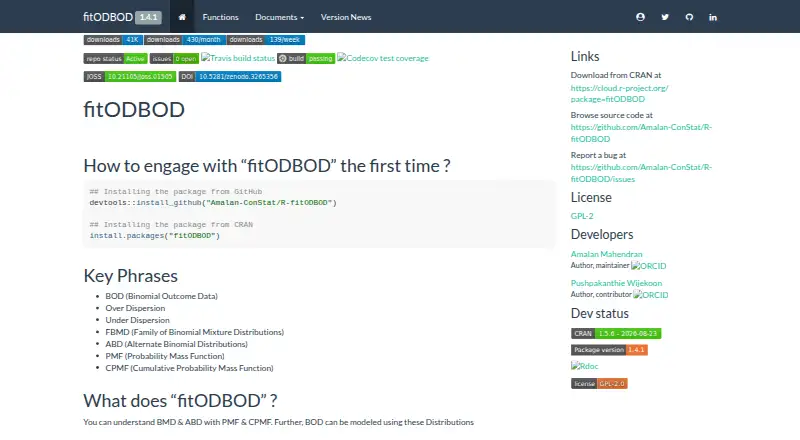The width and height of the screenshot is (800, 440).
Task: Click the downloads 41K badge
Action: click(x=113, y=40)
